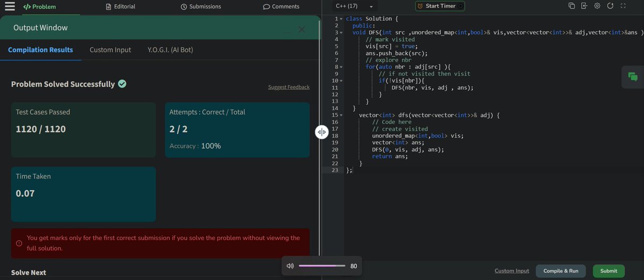Click the warning icon in red notice

(x=19, y=243)
